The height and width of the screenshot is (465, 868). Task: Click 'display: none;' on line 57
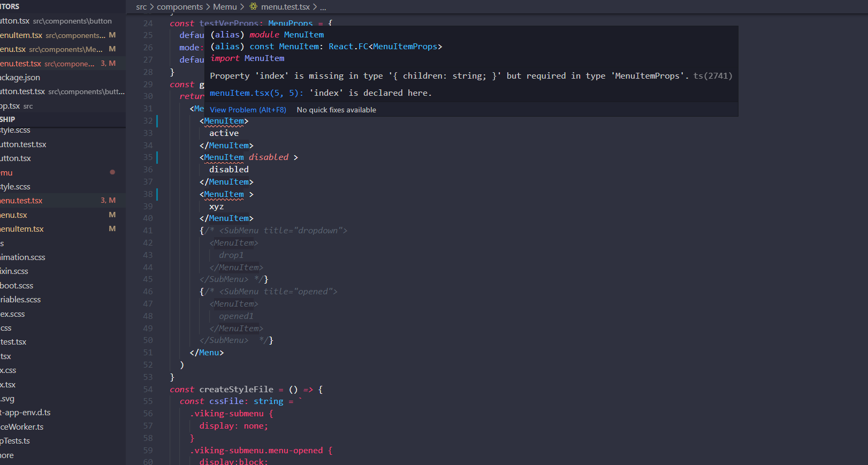tap(234, 426)
